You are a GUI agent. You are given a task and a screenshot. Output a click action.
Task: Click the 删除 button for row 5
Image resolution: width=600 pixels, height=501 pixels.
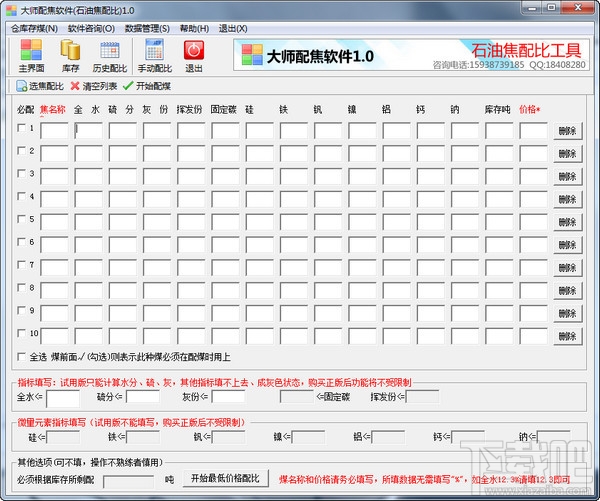click(x=568, y=222)
